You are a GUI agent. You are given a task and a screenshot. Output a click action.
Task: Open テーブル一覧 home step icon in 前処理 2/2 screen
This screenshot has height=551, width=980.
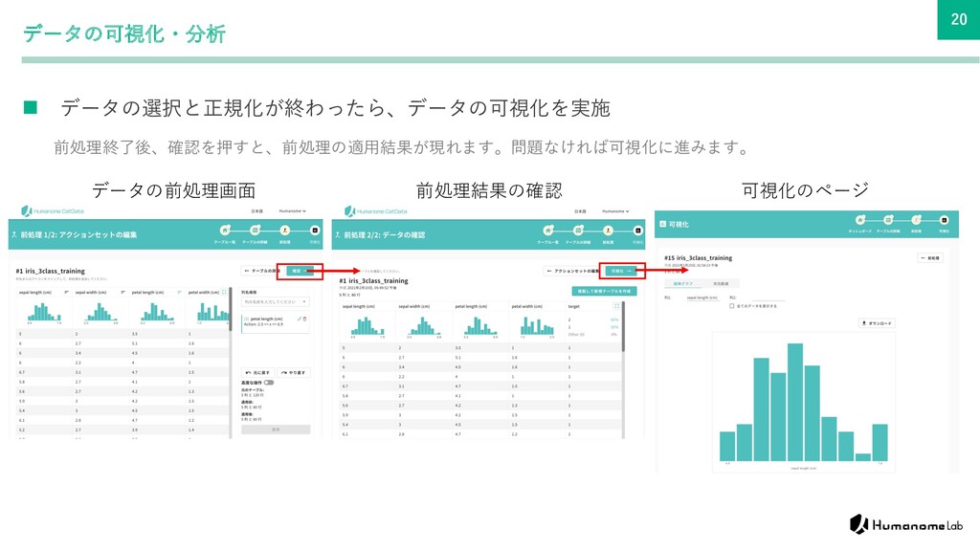tap(548, 231)
